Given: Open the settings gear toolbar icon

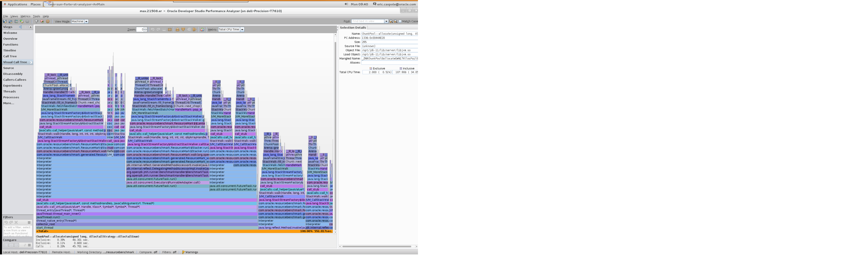Looking at the screenshot, I should tap(48, 21).
